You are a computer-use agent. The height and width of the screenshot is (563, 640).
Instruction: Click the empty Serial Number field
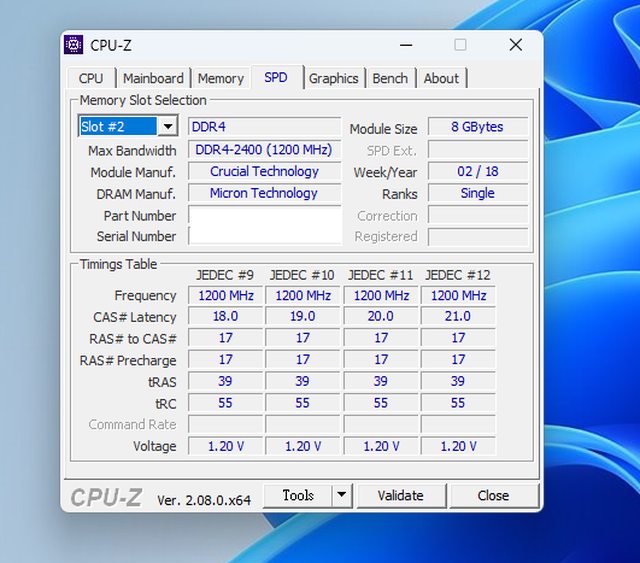coord(265,236)
